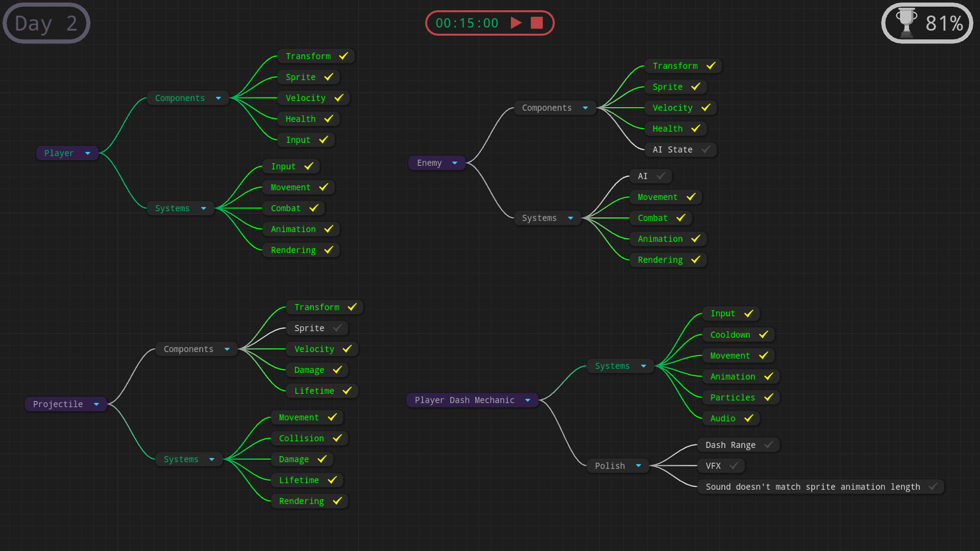Click Player Rendering system label
Viewport: 980px width, 551px height.
[293, 250]
